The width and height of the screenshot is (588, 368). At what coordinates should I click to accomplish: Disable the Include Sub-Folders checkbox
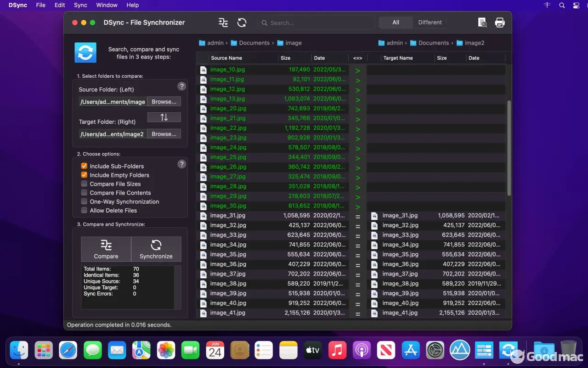(x=84, y=166)
